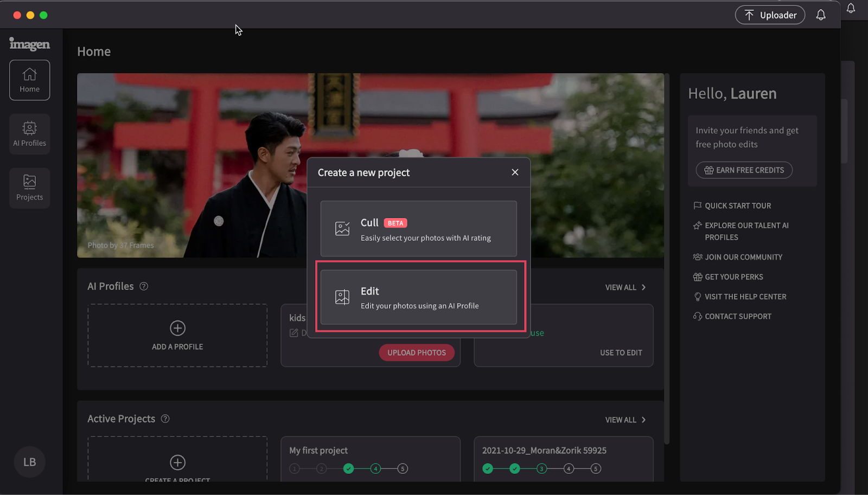Open Projects in the sidebar
Screen dimensions: 868x495
coord(29,188)
